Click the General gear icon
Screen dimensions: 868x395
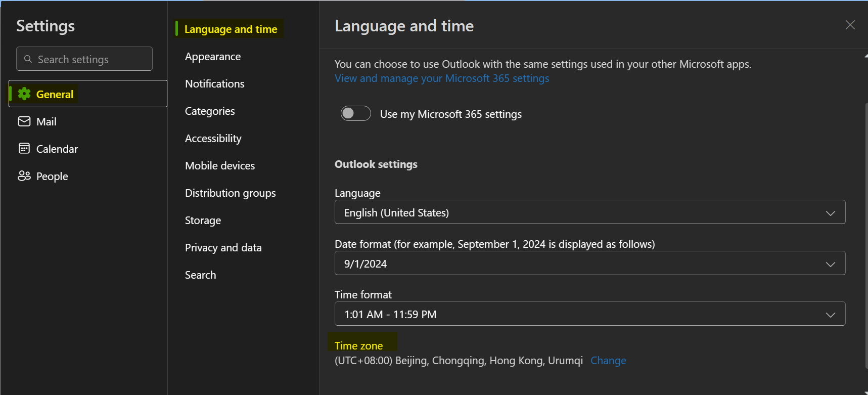(x=24, y=94)
